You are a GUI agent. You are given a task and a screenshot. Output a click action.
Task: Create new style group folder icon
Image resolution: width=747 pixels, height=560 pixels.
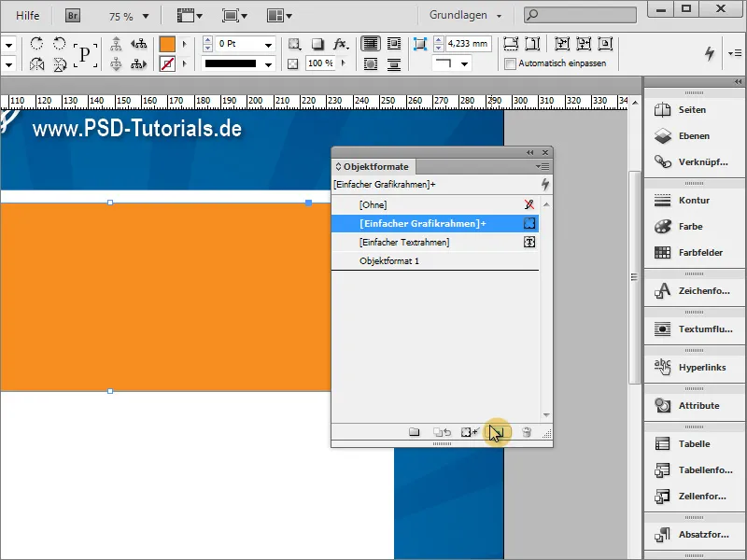[x=414, y=432]
